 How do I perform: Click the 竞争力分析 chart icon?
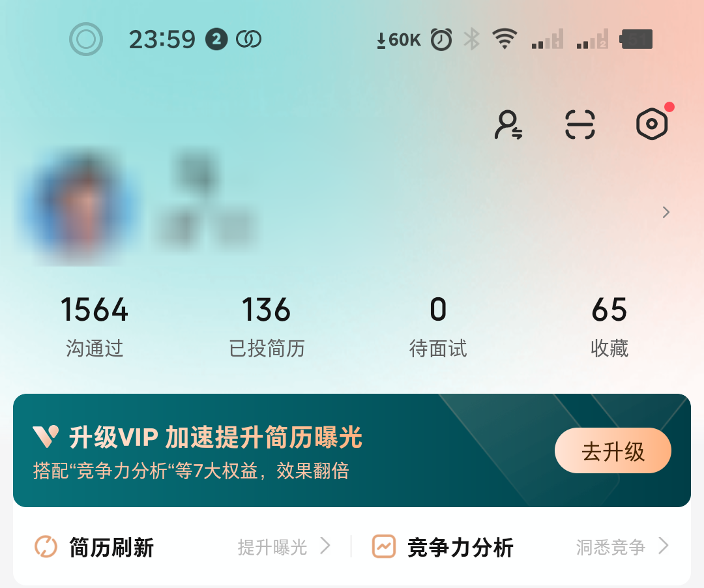click(384, 547)
